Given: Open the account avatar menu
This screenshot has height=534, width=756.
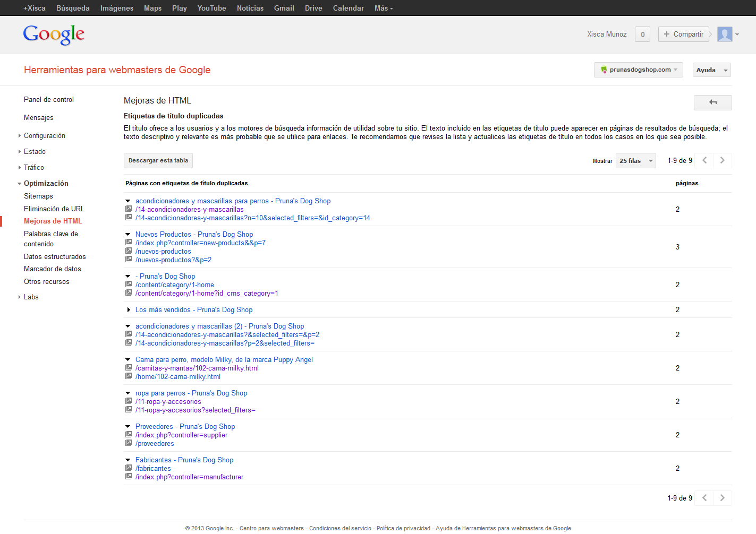Looking at the screenshot, I should pyautogui.click(x=728, y=34).
